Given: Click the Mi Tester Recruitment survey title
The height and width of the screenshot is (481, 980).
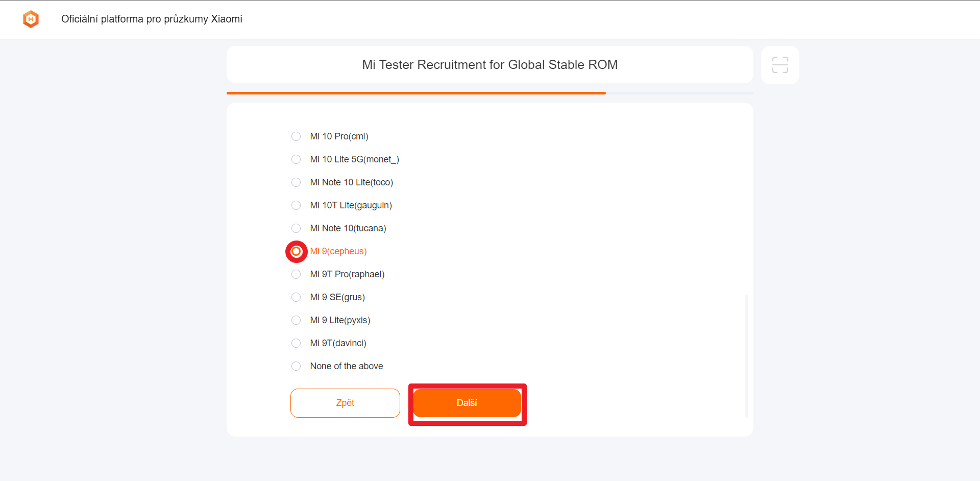Looking at the screenshot, I should [x=489, y=65].
